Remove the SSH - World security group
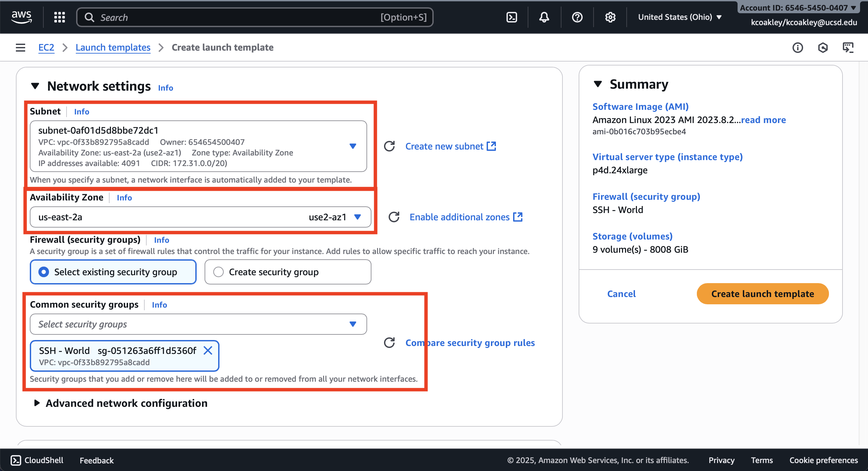868x471 pixels. click(208, 351)
